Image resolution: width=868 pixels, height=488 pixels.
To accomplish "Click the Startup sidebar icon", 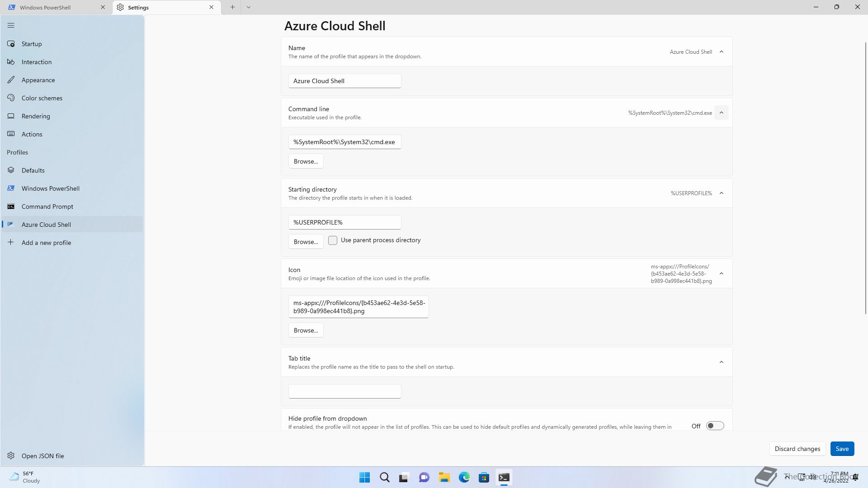I will (11, 44).
